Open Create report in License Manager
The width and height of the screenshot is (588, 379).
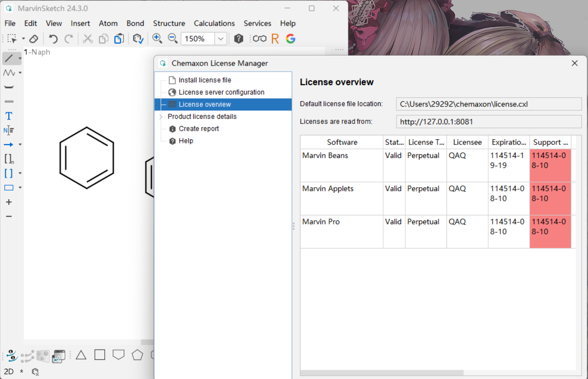pyautogui.click(x=199, y=128)
